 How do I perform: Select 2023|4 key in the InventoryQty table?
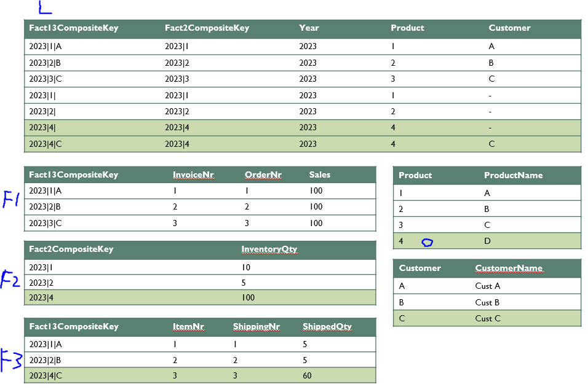click(x=41, y=298)
